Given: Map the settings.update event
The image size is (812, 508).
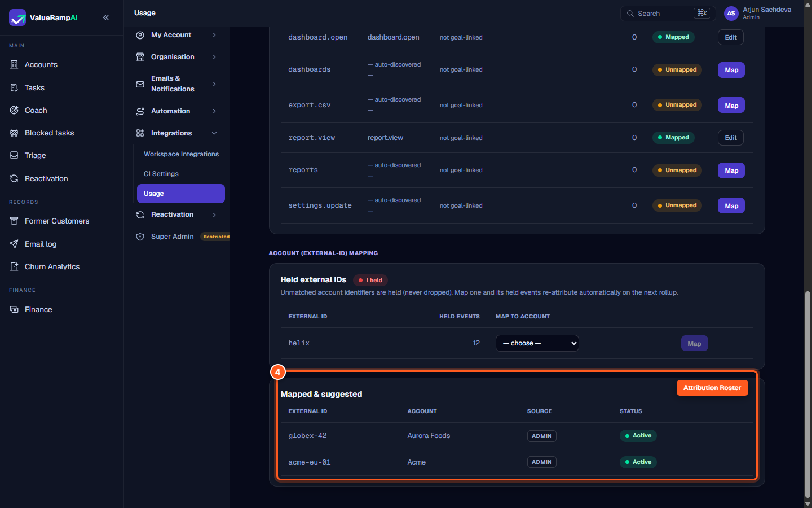Looking at the screenshot, I should tap(731, 206).
